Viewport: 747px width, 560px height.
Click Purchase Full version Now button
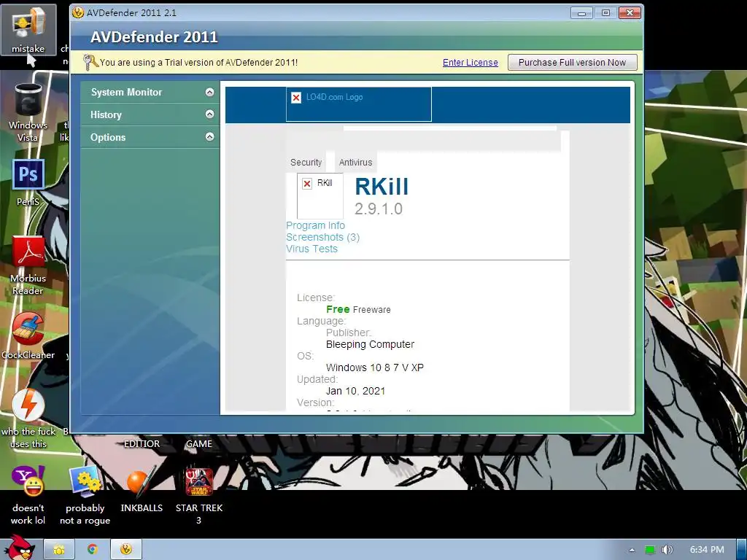tap(572, 63)
